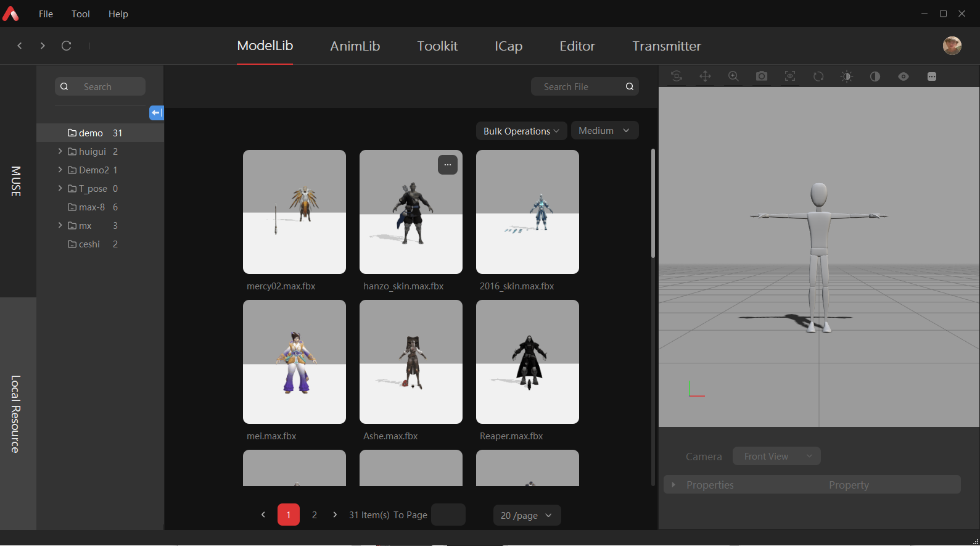The image size is (980, 546).
Task: Go to next page arrow in pagination
Action: (335, 515)
